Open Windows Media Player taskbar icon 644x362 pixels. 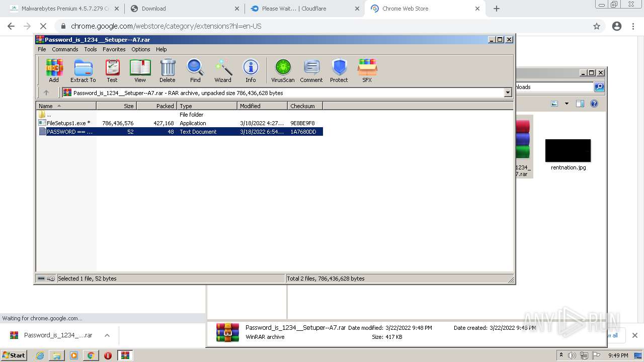tap(74, 355)
